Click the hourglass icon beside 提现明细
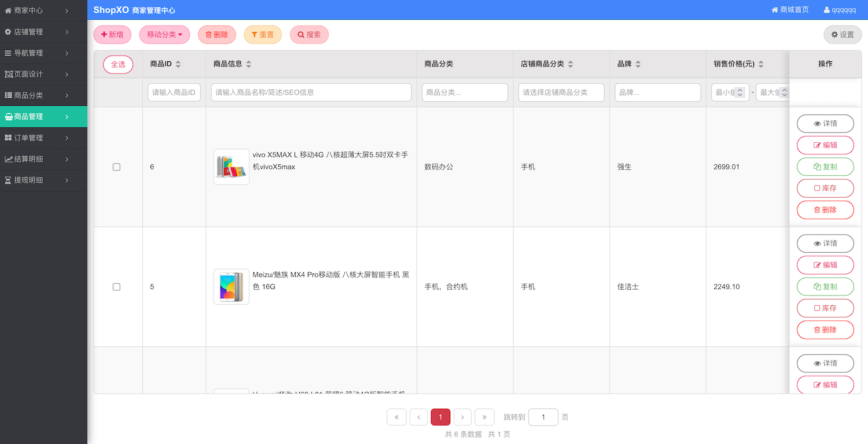The height and width of the screenshot is (444, 868). (x=8, y=180)
